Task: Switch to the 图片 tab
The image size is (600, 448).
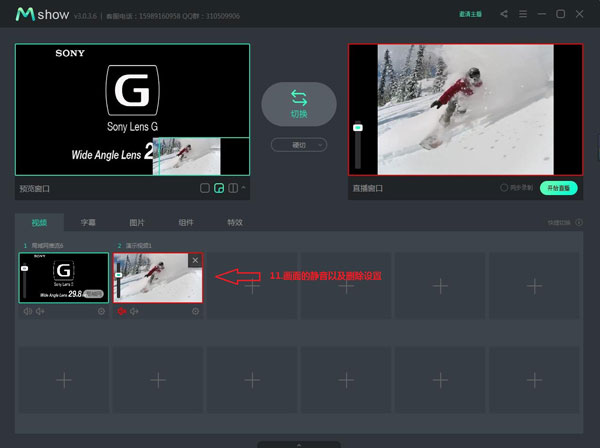Action: pyautogui.click(x=137, y=223)
